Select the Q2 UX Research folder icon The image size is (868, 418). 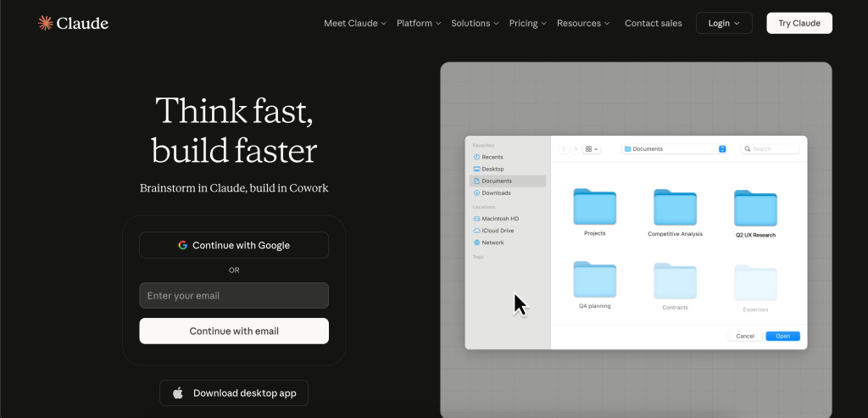click(x=755, y=209)
